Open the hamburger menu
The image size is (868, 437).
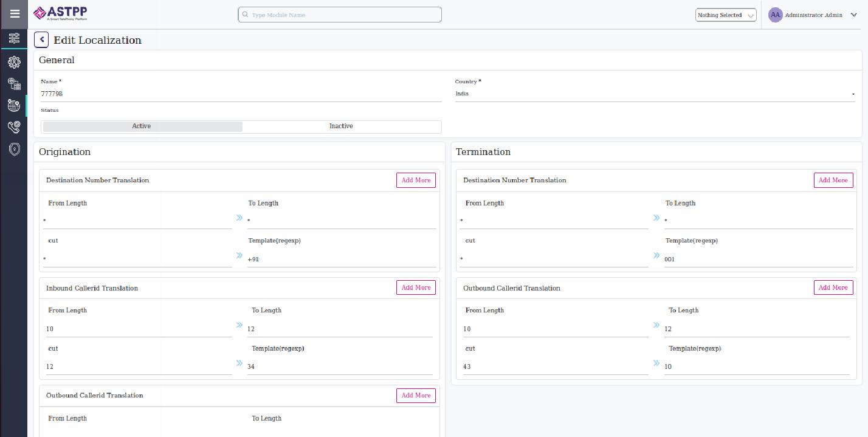[14, 14]
